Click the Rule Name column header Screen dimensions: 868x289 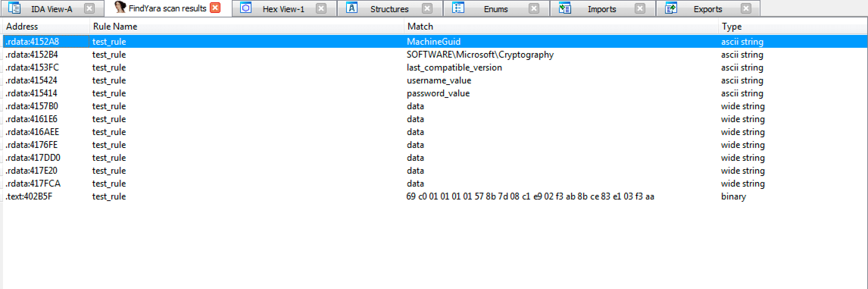coord(115,27)
